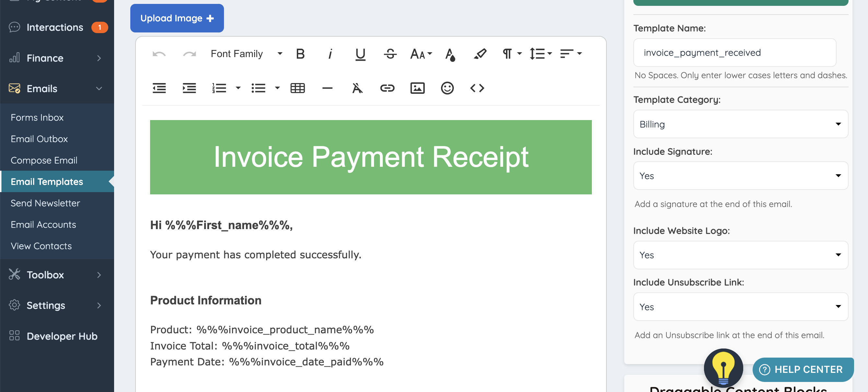Open the text color picker
Viewport: 868px width, 392px height.
450,54
